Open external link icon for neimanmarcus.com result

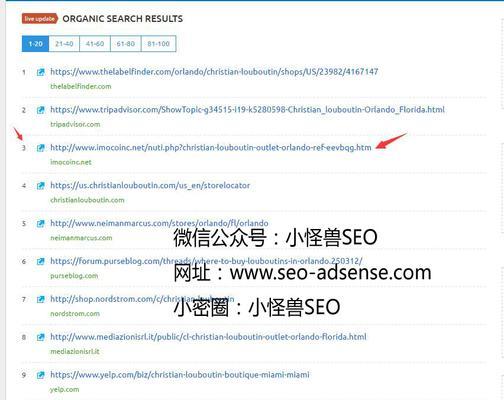pos(40,224)
